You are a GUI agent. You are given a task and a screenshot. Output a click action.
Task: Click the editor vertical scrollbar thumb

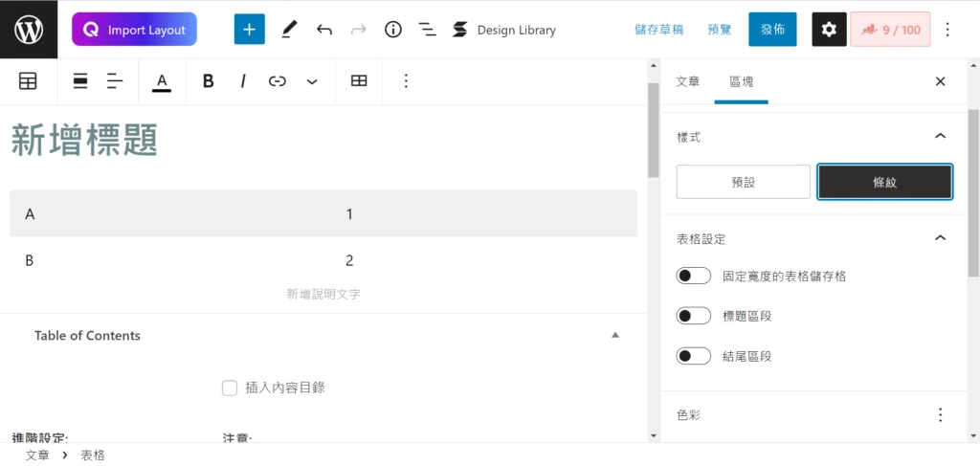(x=653, y=130)
